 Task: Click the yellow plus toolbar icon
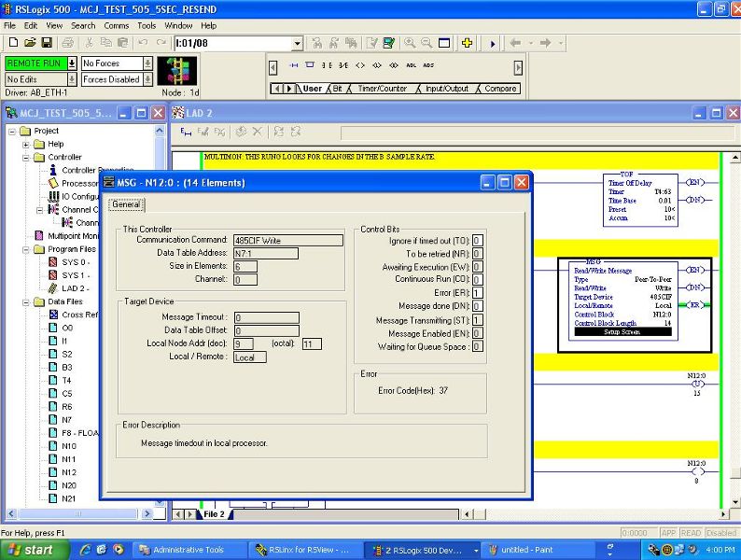coord(467,43)
